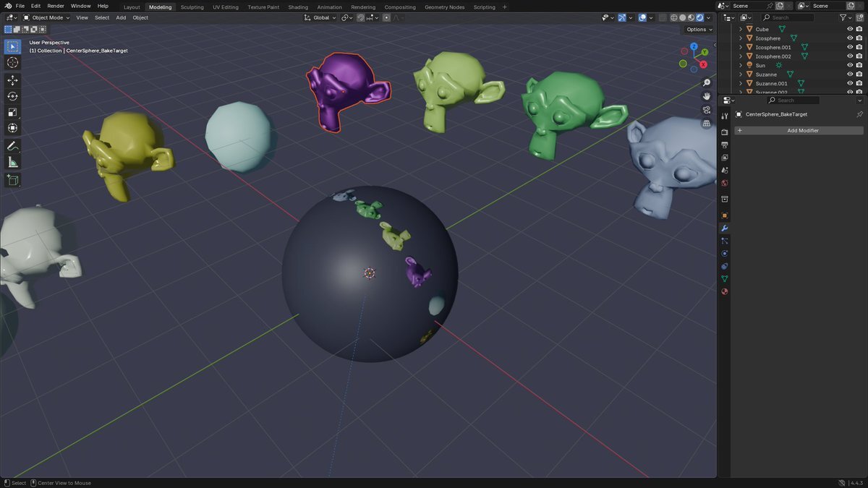The width and height of the screenshot is (868, 488).
Task: Open the Collection properties tab
Action: coord(725,199)
